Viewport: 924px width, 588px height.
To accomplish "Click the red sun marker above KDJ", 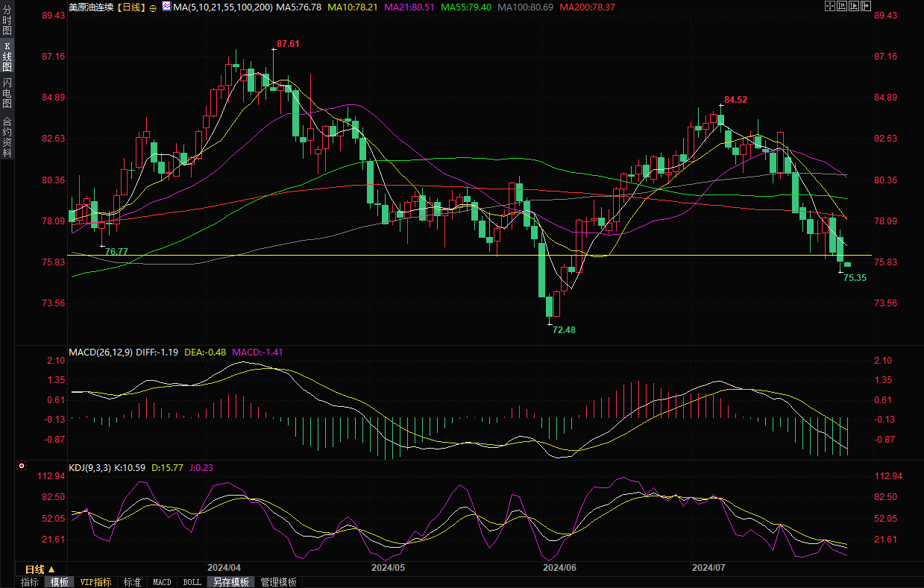I will [x=22, y=467].
